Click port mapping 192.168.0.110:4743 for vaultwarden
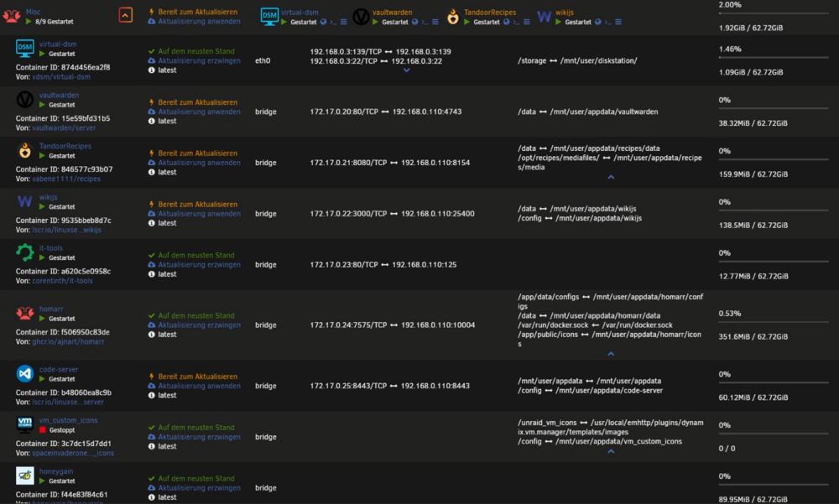The height and width of the screenshot is (504, 839). (427, 112)
